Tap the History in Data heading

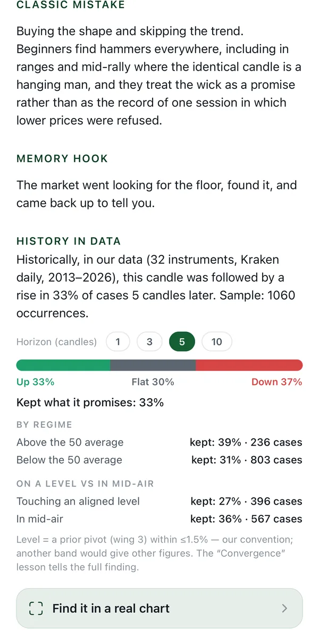point(69,241)
